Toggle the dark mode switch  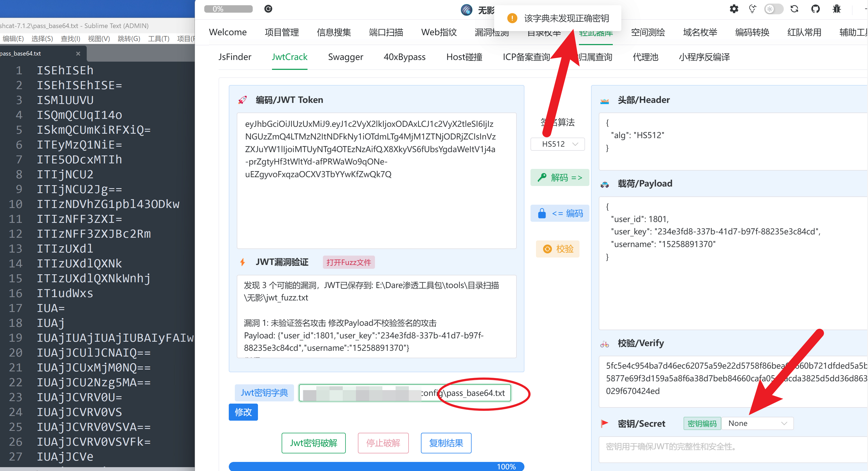(774, 9)
